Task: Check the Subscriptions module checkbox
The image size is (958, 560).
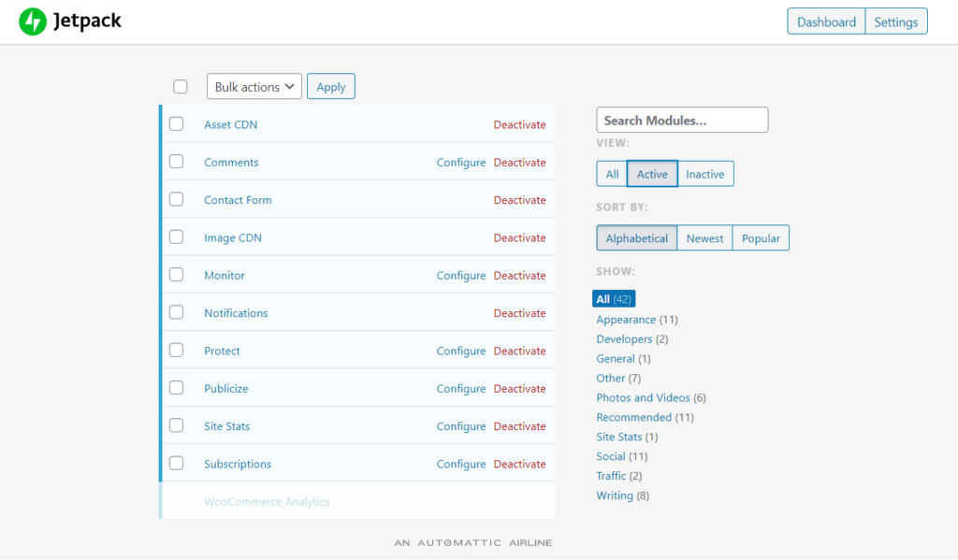Action: click(x=177, y=464)
